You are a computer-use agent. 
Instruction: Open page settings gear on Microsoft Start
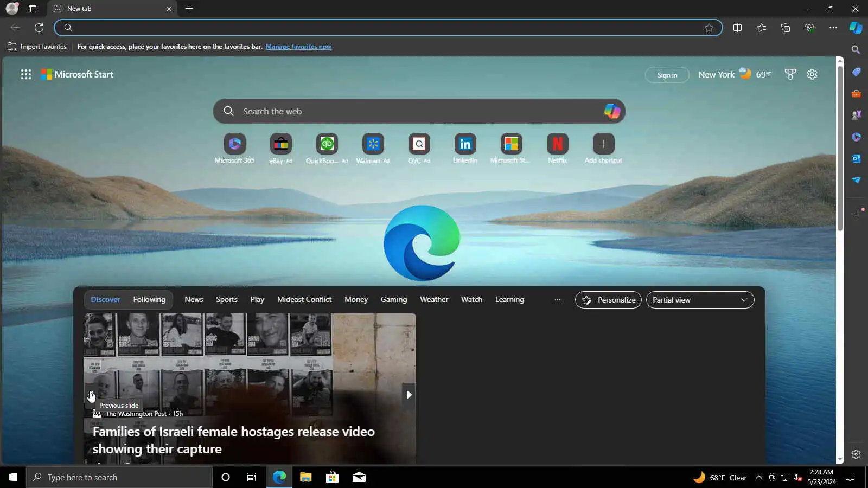coord(812,74)
